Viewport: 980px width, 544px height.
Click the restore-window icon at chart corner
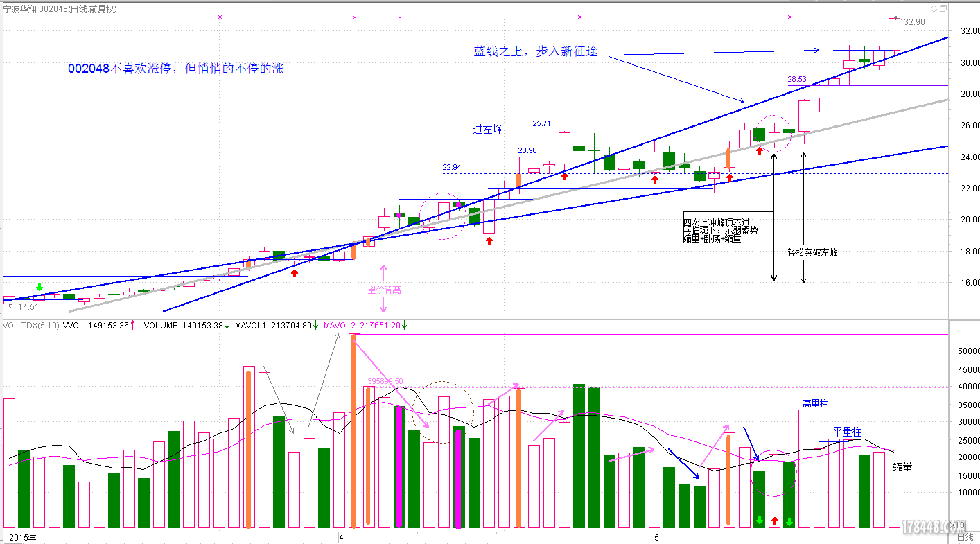pyautogui.click(x=943, y=9)
